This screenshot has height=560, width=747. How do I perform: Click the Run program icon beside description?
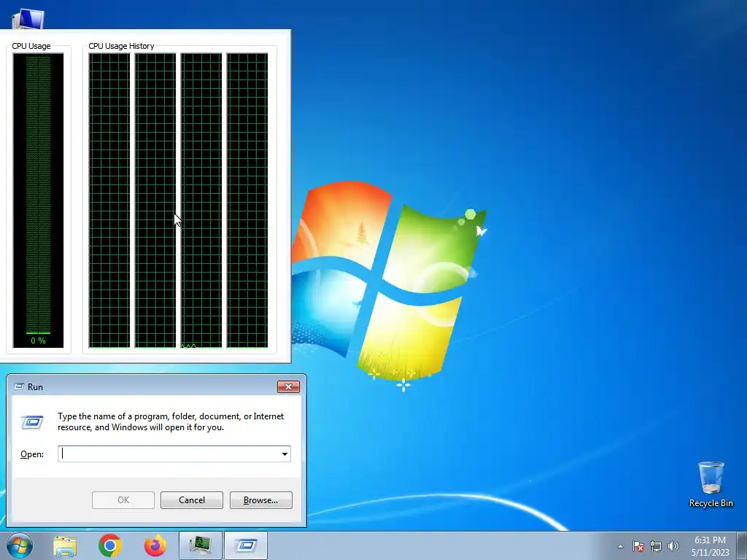[x=32, y=421]
